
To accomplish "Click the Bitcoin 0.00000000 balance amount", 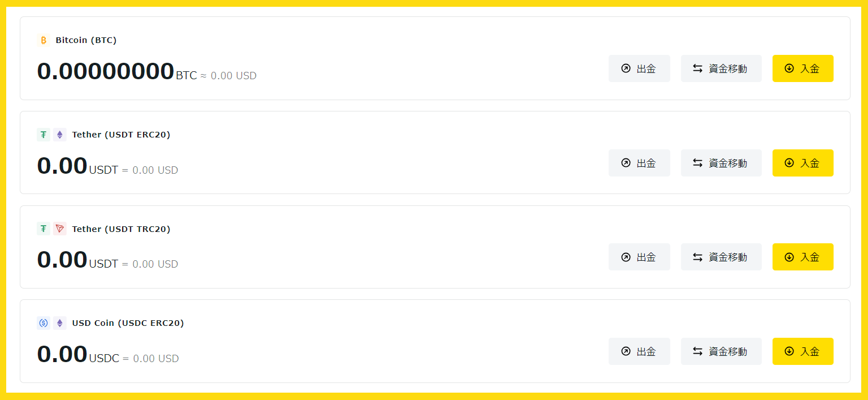I will coord(105,72).
